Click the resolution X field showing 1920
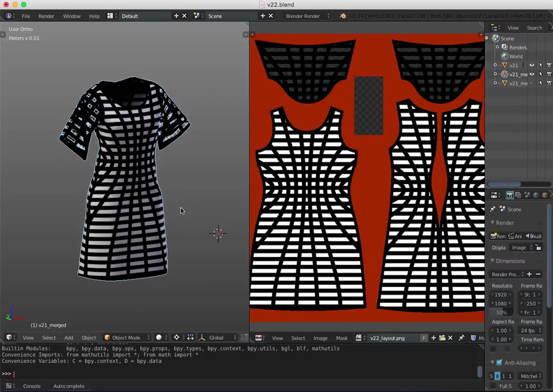 (501, 295)
